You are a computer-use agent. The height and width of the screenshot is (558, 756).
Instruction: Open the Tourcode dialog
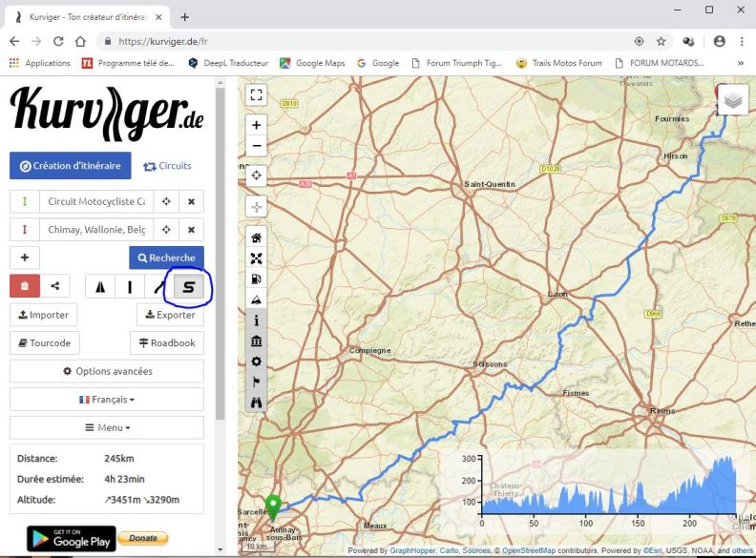44,343
